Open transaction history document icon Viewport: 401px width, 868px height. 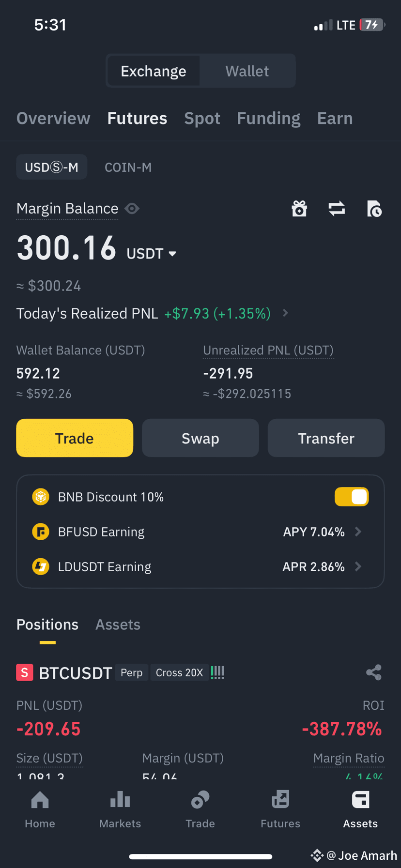[x=374, y=209]
